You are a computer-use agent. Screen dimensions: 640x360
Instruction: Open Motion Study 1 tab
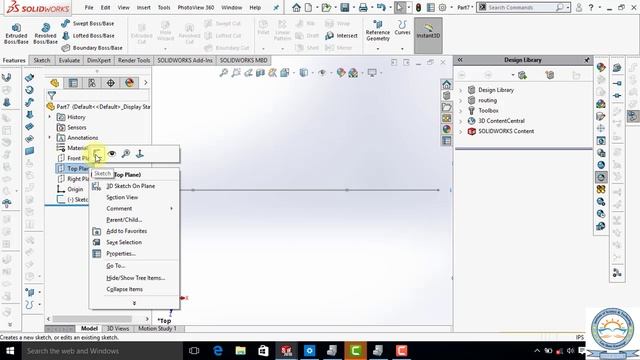[158, 329]
